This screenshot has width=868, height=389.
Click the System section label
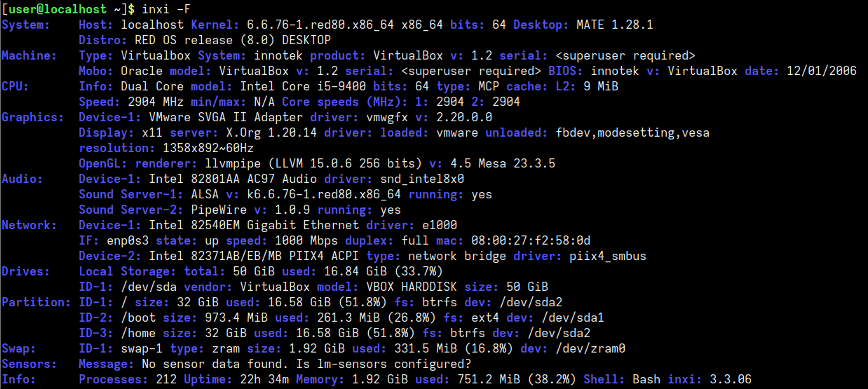26,25
